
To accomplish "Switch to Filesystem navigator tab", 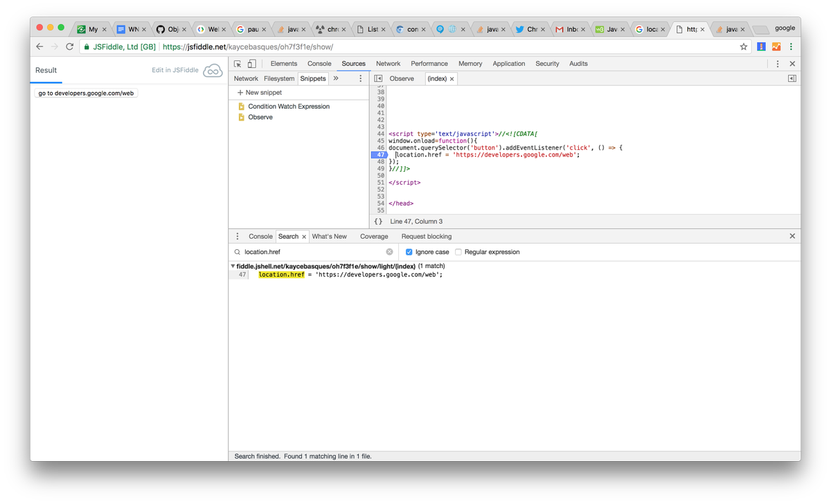I will (x=279, y=79).
